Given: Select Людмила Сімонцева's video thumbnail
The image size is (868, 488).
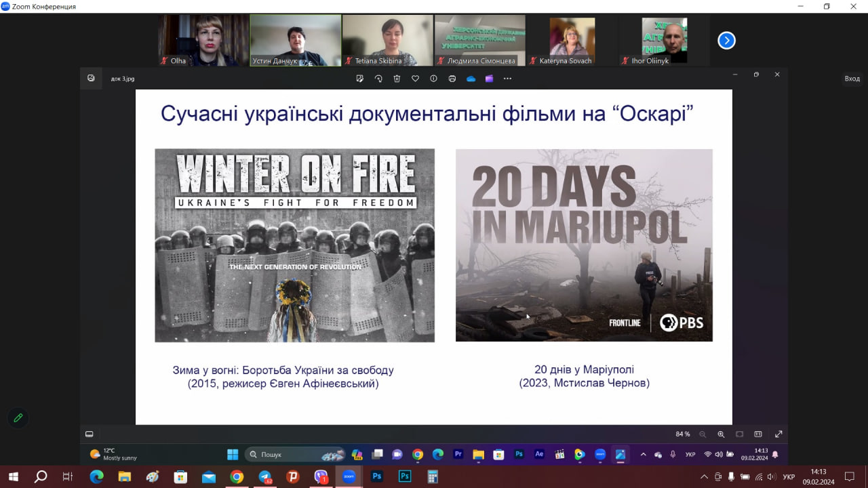Looking at the screenshot, I should (x=480, y=40).
